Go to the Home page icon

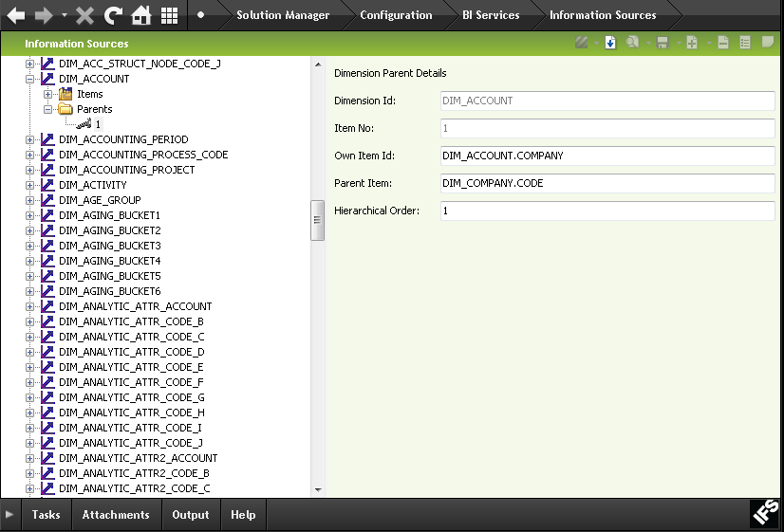tap(140, 15)
